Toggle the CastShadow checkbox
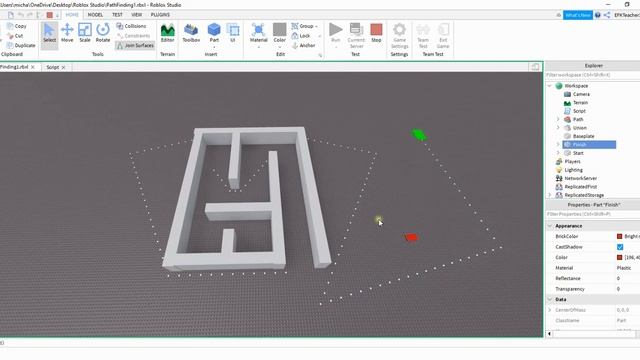Viewport: 640px width, 360px height. click(x=620, y=247)
